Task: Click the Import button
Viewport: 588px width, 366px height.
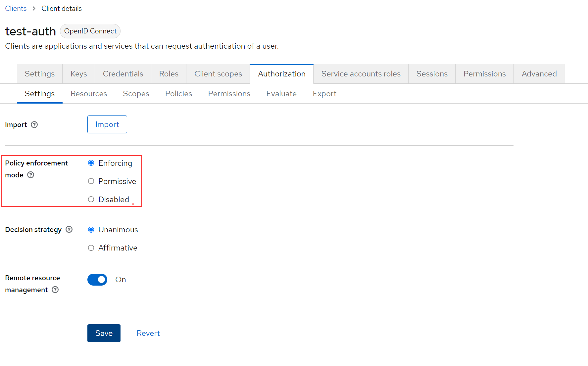Action: tap(107, 124)
